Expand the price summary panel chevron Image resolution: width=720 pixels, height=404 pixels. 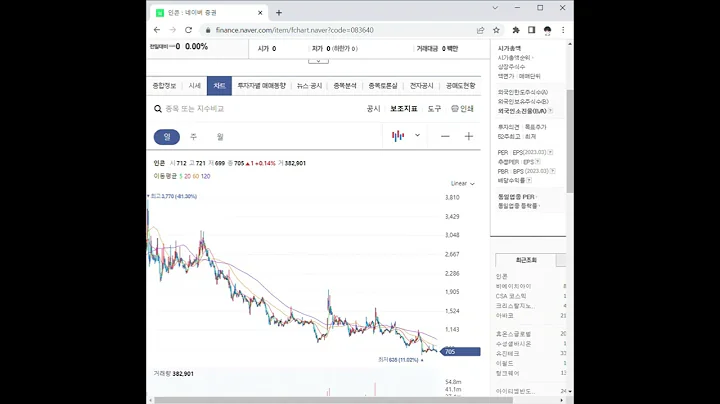tap(318, 61)
